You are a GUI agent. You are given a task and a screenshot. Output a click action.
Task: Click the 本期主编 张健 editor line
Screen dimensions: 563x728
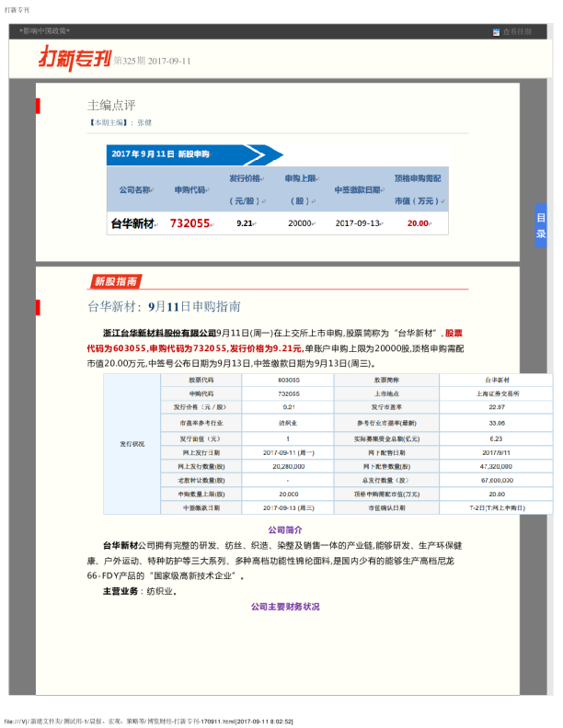[x=120, y=122]
